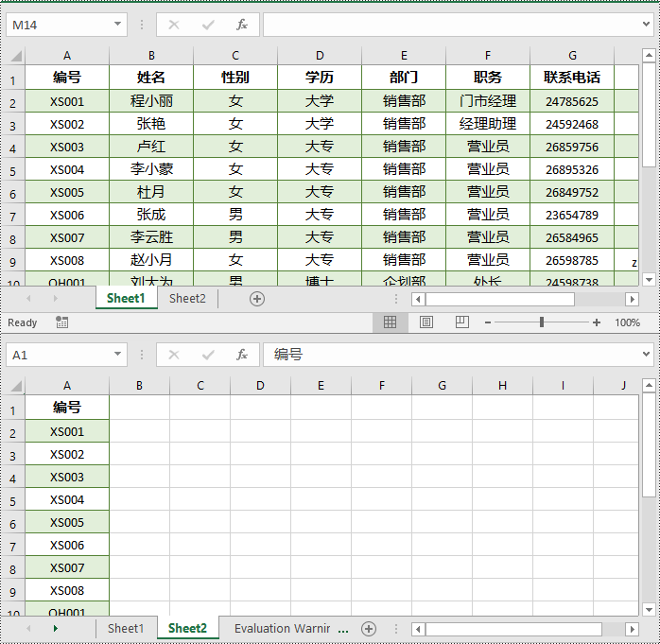
Task: Click XS008 in bottom sheet
Action: click(x=67, y=591)
